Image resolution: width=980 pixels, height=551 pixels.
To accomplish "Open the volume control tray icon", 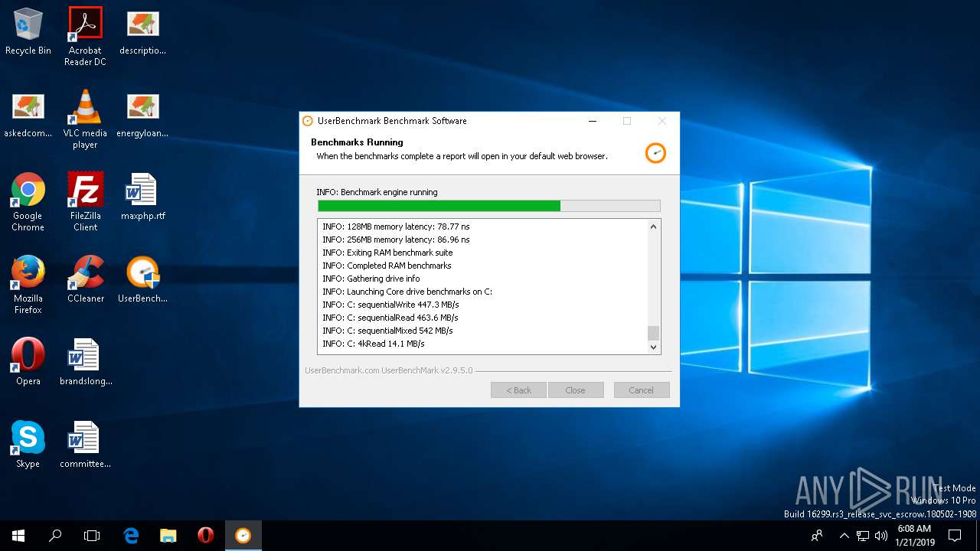I will 881,536.
